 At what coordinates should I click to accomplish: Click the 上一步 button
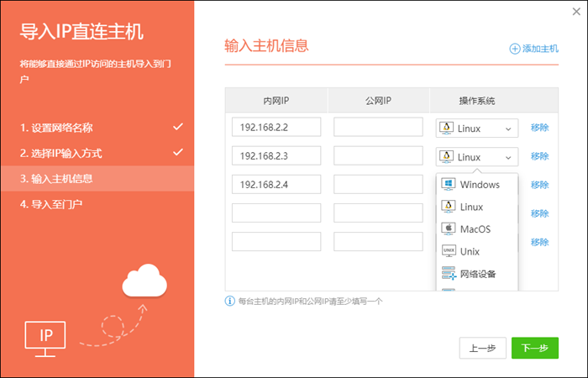[482, 348]
